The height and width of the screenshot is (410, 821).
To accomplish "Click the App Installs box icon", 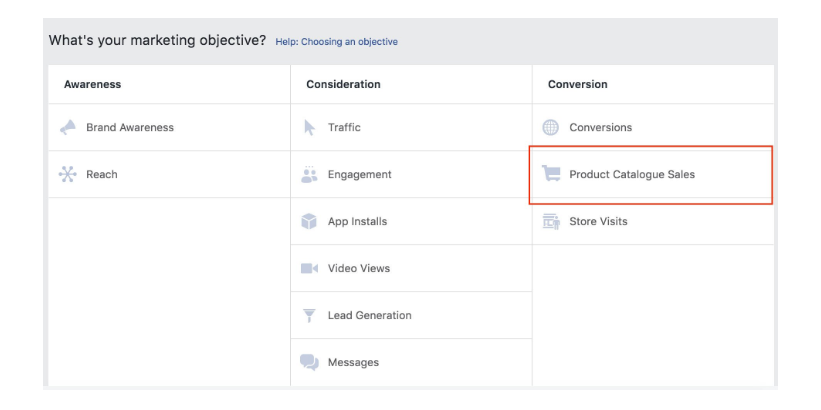I will click(x=309, y=221).
